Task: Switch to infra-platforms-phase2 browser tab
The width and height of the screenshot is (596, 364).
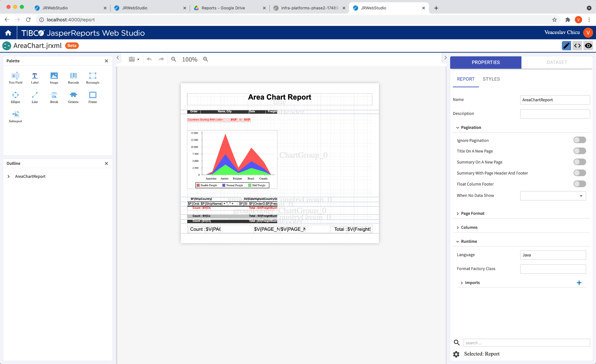Action: 309,8
